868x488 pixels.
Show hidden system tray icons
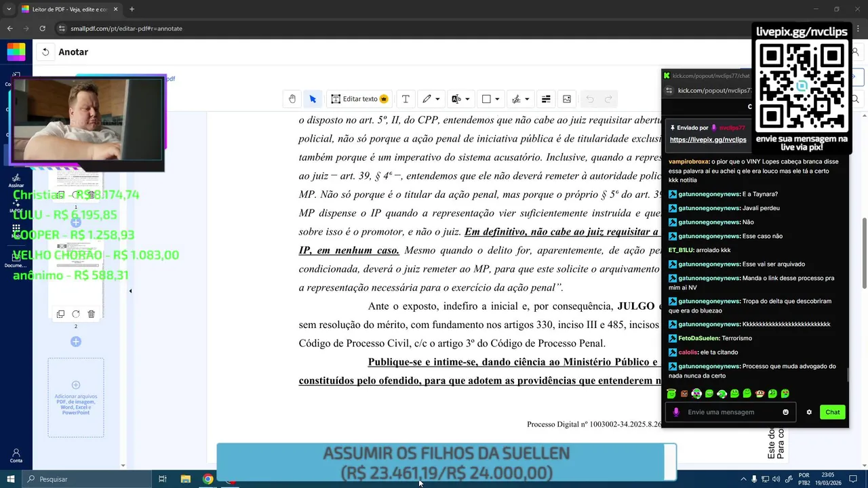pyautogui.click(x=744, y=479)
